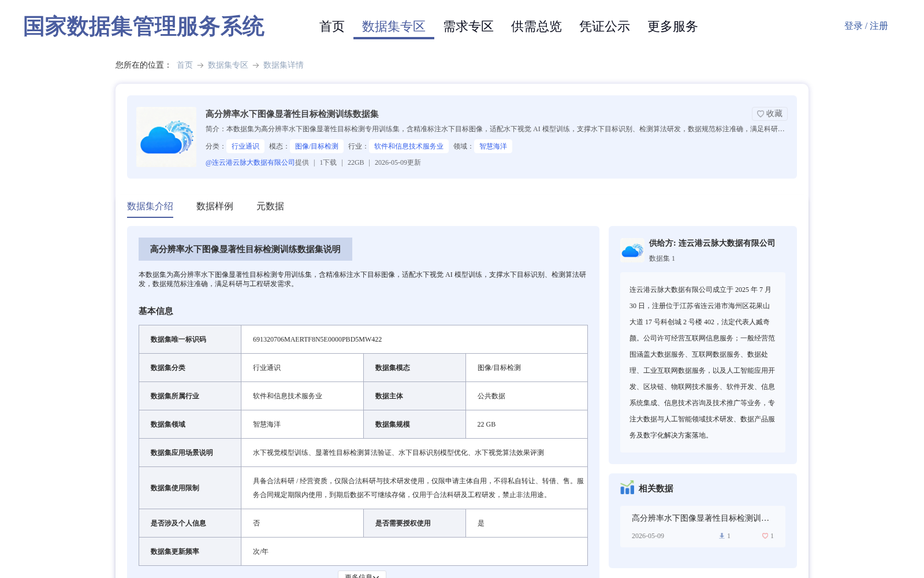Click 登录 / 注册 link
This screenshot has height=578, width=924.
[x=866, y=26]
